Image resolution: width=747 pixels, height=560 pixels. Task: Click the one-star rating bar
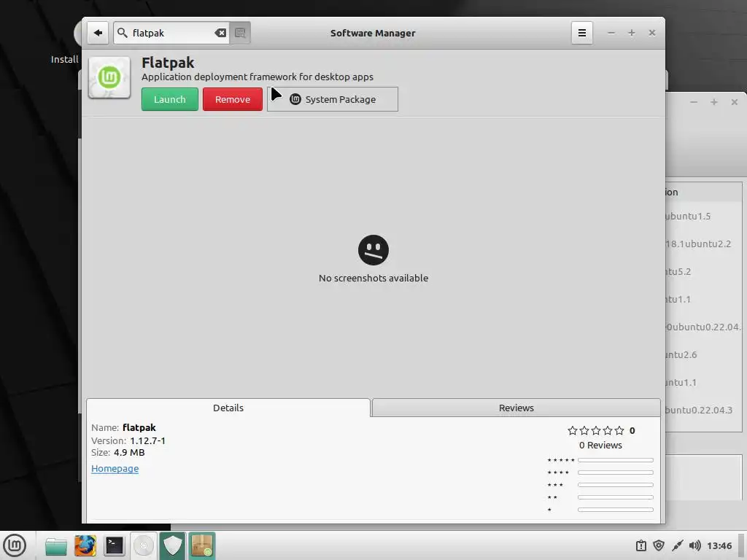tap(616, 510)
